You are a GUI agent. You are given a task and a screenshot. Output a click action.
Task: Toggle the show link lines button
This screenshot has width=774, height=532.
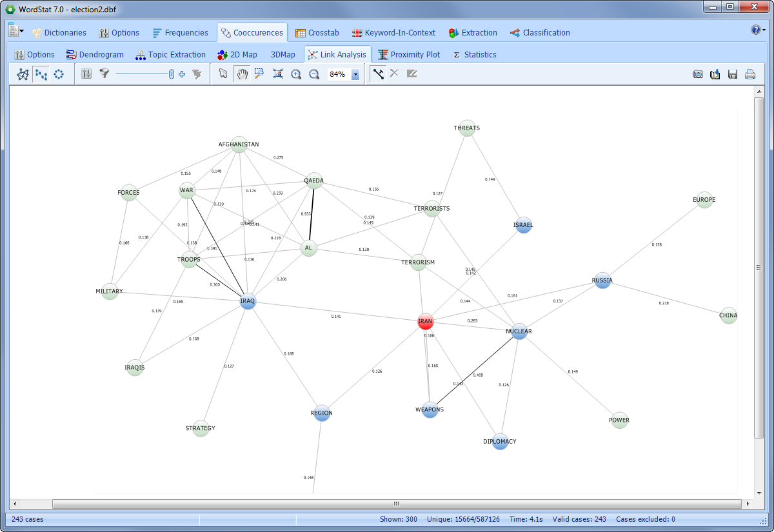pyautogui.click(x=378, y=74)
